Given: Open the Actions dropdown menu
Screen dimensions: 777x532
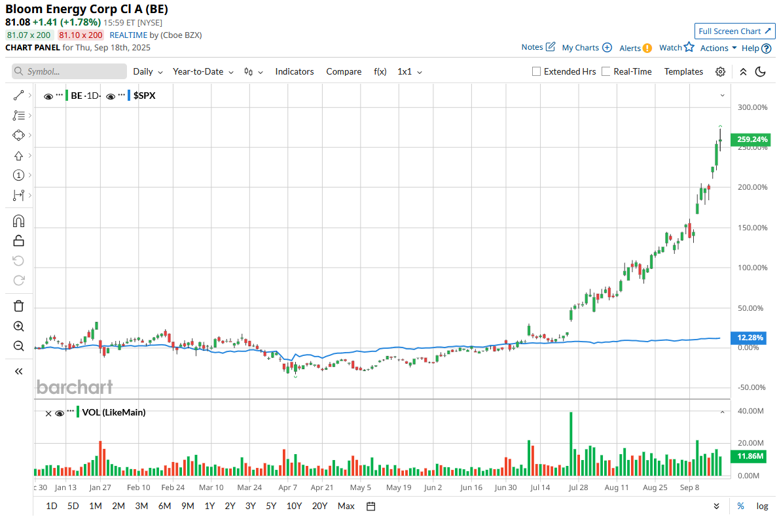Looking at the screenshot, I should click(718, 48).
